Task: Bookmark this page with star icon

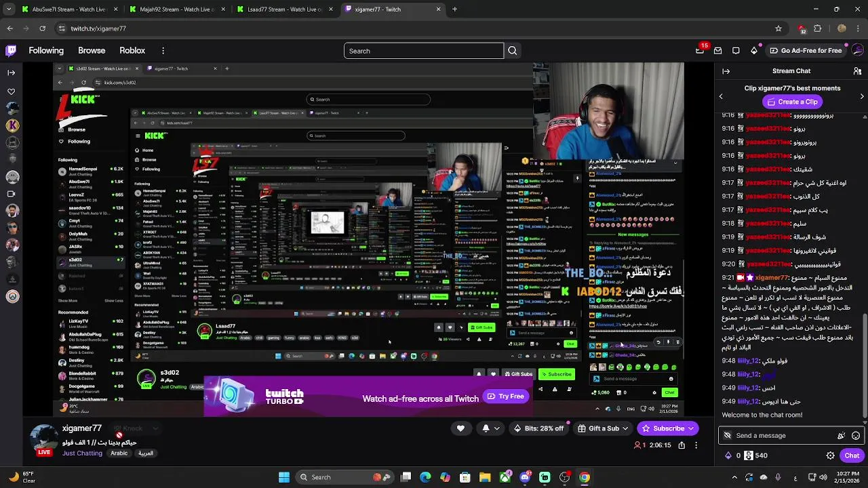Action: pyautogui.click(x=778, y=28)
